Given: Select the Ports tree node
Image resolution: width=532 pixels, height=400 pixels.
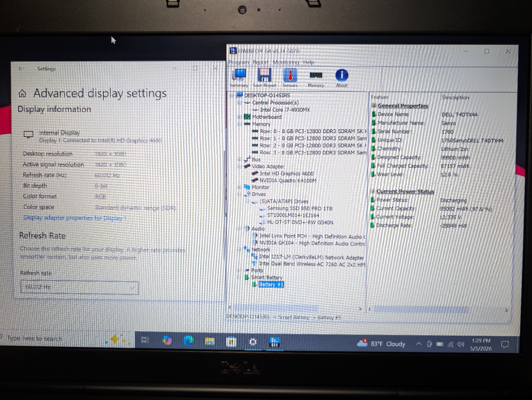Looking at the screenshot, I should pos(257,270).
